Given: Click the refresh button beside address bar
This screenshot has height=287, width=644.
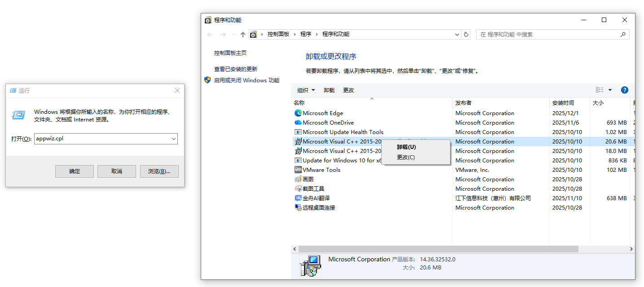Looking at the screenshot, I should click(466, 35).
